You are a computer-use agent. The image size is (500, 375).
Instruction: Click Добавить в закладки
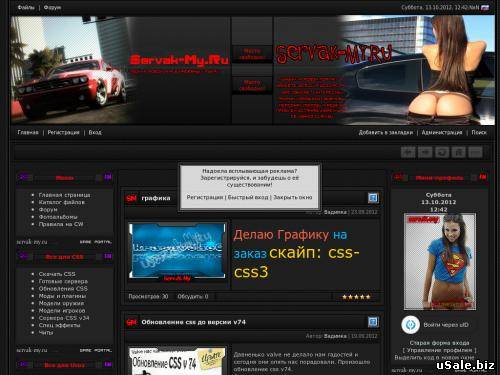coord(386,132)
